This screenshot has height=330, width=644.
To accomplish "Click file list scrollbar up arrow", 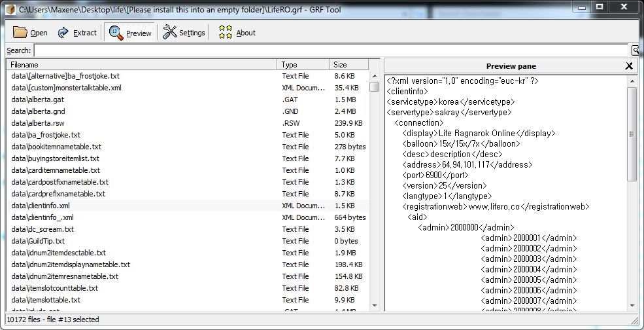I will [x=374, y=76].
